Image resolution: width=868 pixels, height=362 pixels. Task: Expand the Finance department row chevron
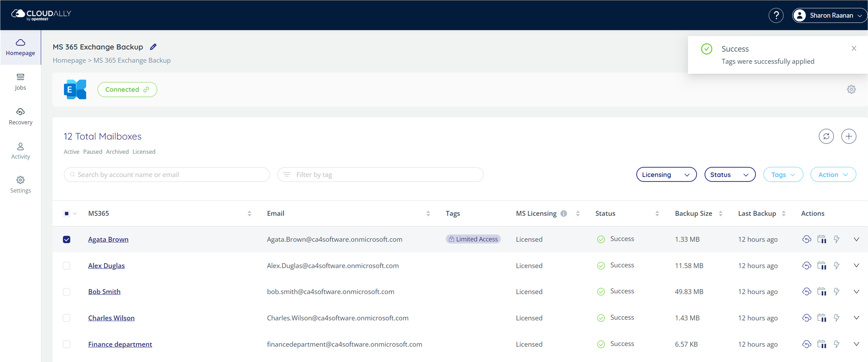coord(856,344)
